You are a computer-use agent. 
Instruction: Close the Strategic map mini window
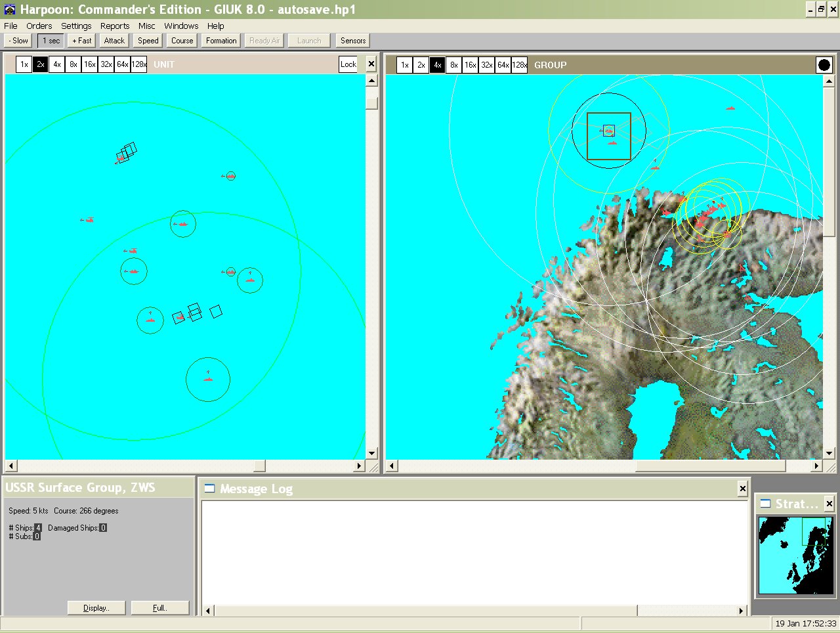click(829, 504)
